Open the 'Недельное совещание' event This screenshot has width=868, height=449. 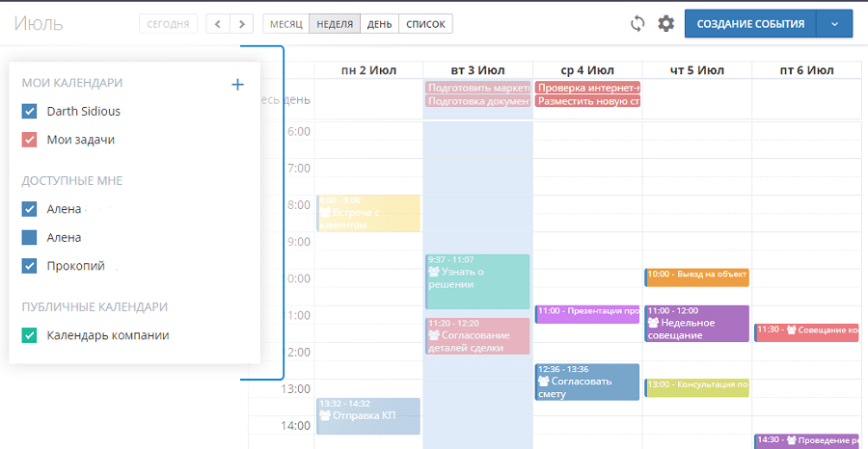tap(696, 324)
